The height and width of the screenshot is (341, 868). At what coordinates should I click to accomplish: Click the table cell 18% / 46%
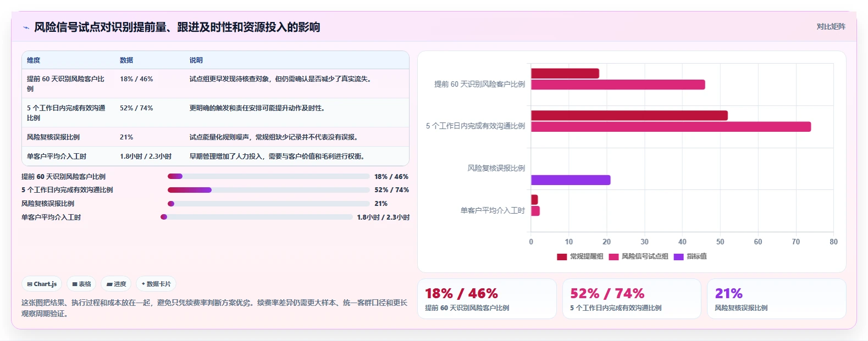pyautogui.click(x=136, y=79)
